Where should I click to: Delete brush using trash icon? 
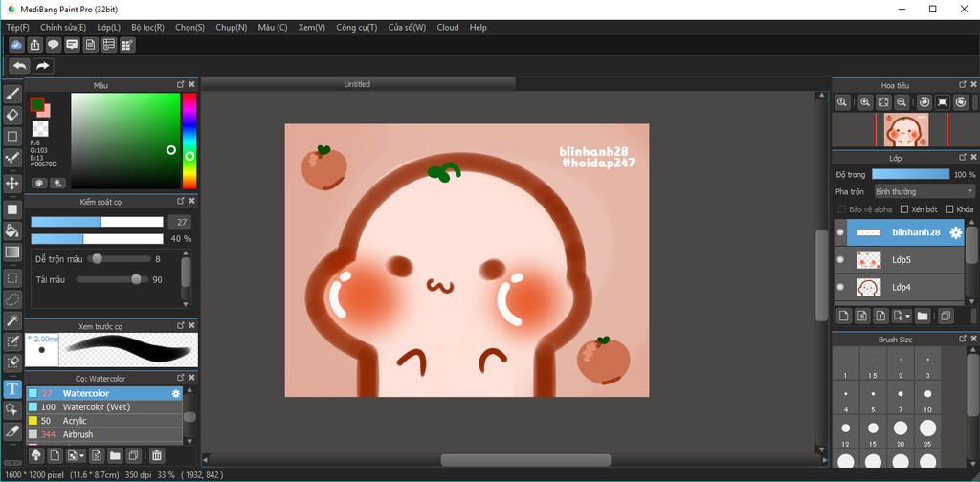tap(158, 455)
